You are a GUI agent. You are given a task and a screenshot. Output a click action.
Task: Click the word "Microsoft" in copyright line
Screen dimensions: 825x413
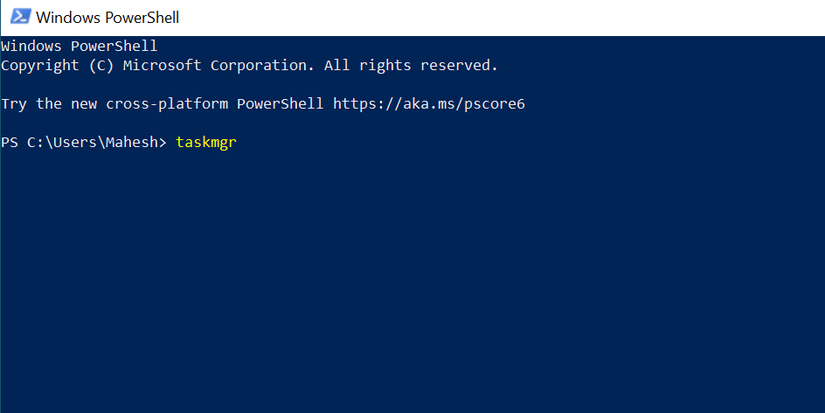coord(164,65)
